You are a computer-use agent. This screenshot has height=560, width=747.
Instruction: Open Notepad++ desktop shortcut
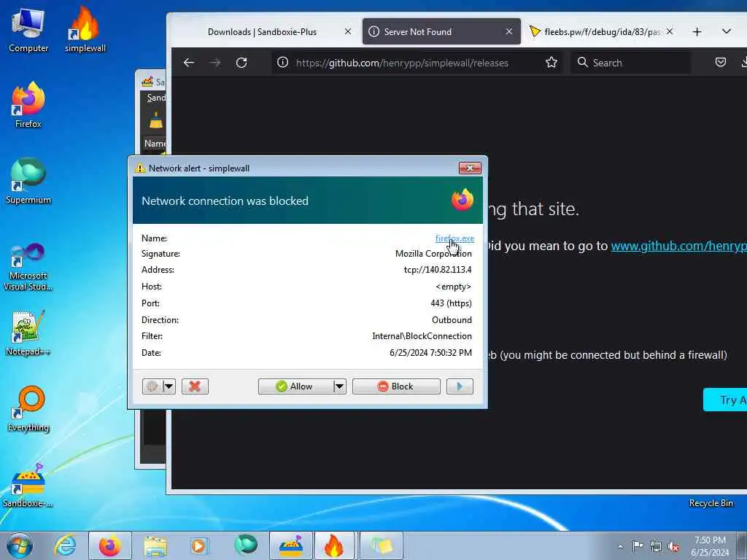tap(28, 332)
